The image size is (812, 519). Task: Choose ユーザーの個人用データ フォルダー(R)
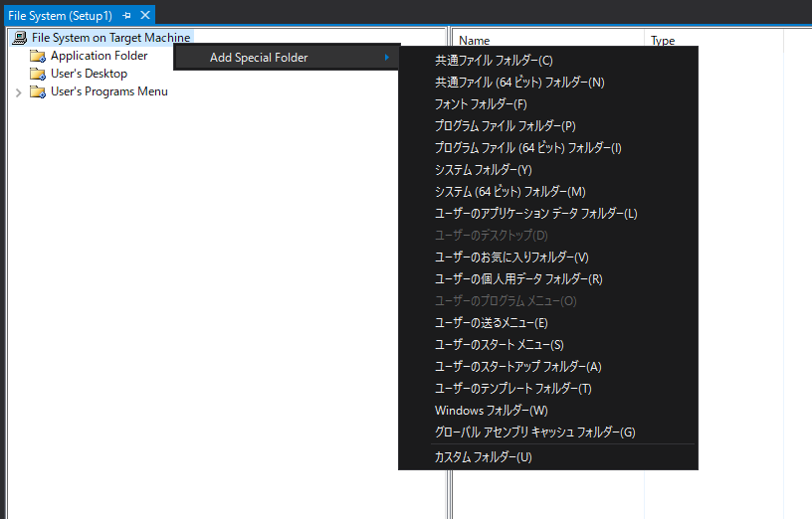click(548, 279)
